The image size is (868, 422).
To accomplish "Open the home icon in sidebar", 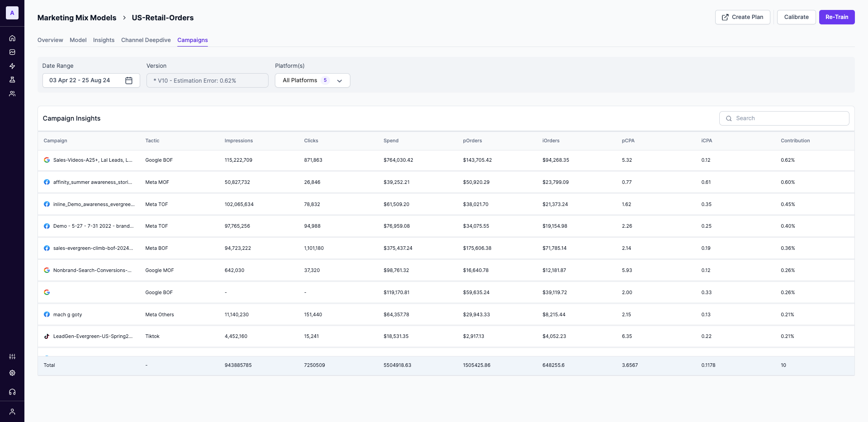I will click(x=12, y=38).
